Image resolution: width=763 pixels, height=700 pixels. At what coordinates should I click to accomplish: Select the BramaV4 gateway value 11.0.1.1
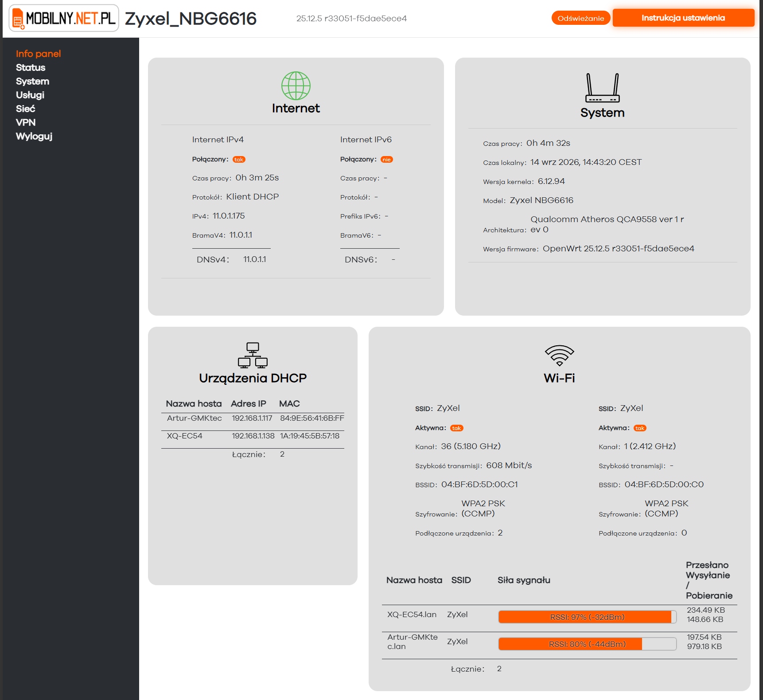click(241, 235)
